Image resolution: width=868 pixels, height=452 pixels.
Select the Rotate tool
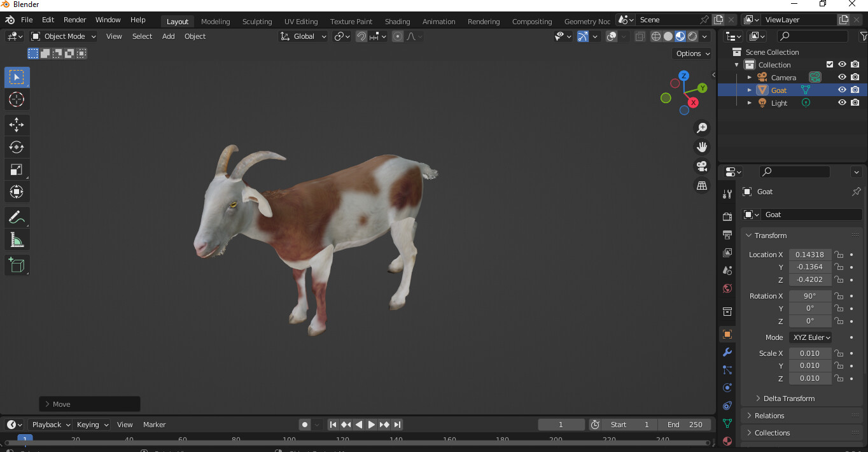(x=17, y=147)
